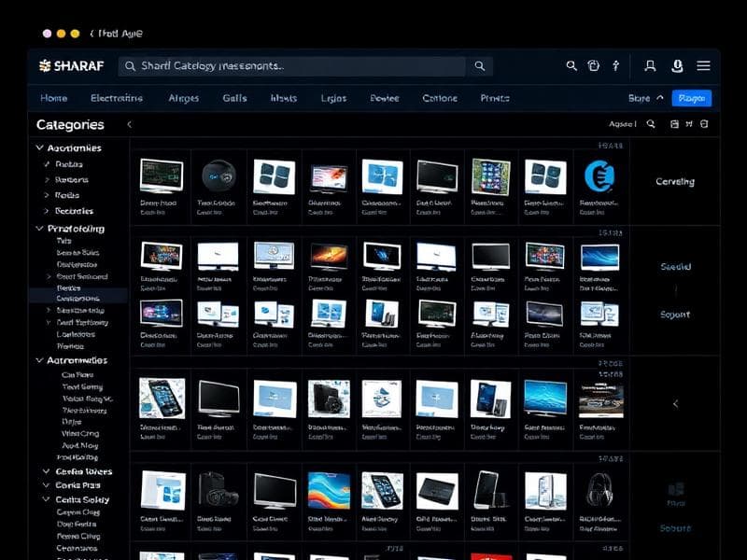Open the blue circular logo product thumbnail
The width and height of the screenshot is (747, 560).
(599, 176)
